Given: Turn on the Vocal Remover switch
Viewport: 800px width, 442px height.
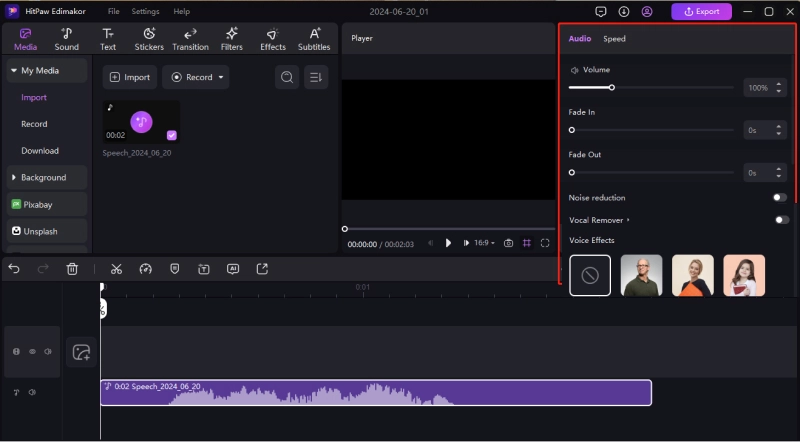Looking at the screenshot, I should pyautogui.click(x=780, y=220).
